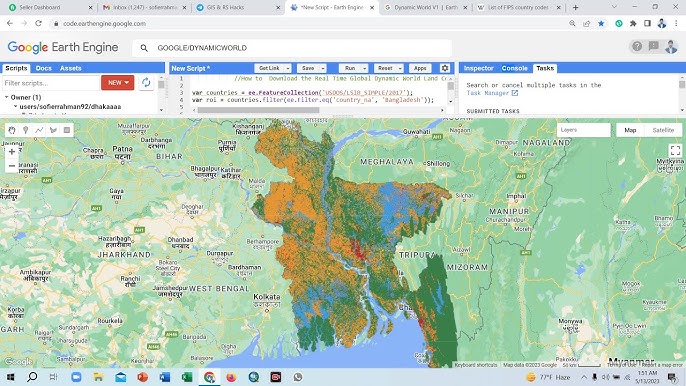Switch to the Tasks tab
Viewport: 686px width, 386px height.
545,68
